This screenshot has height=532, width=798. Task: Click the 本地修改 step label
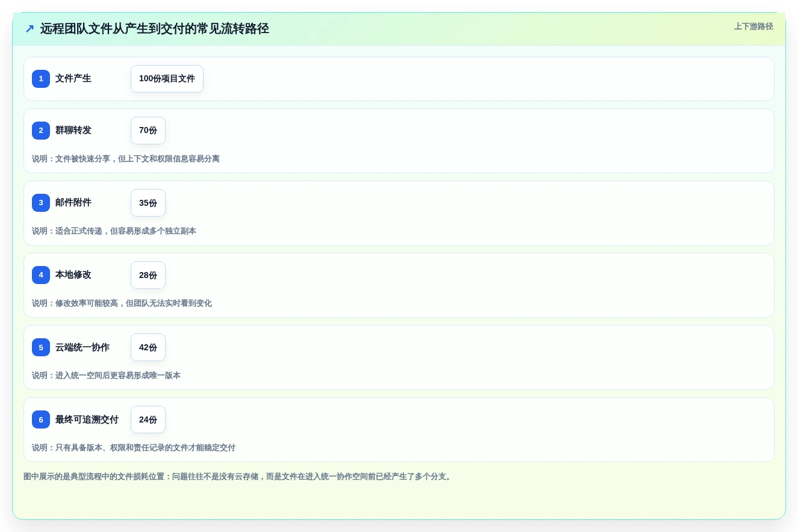click(73, 275)
